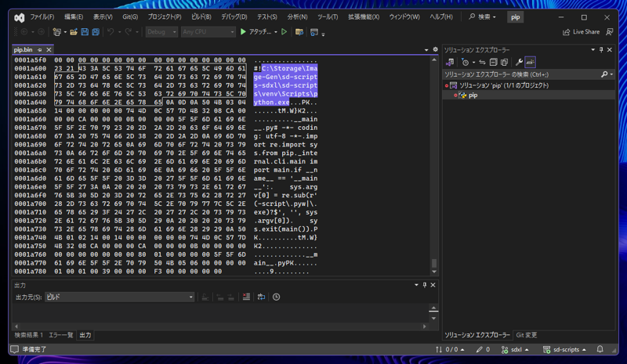627x364 pixels.
Task: Select the pip Python project node
Action: (x=473, y=95)
